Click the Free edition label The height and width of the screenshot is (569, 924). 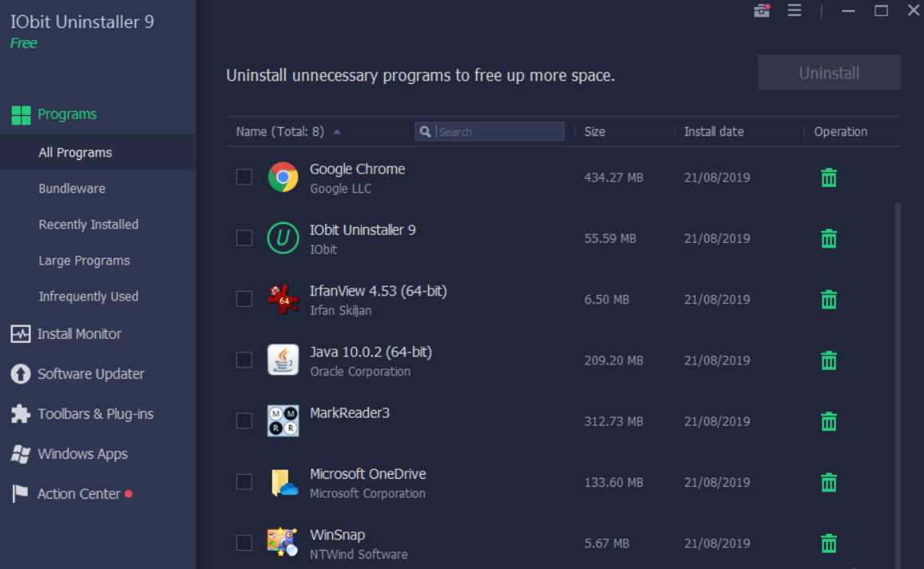click(x=24, y=43)
